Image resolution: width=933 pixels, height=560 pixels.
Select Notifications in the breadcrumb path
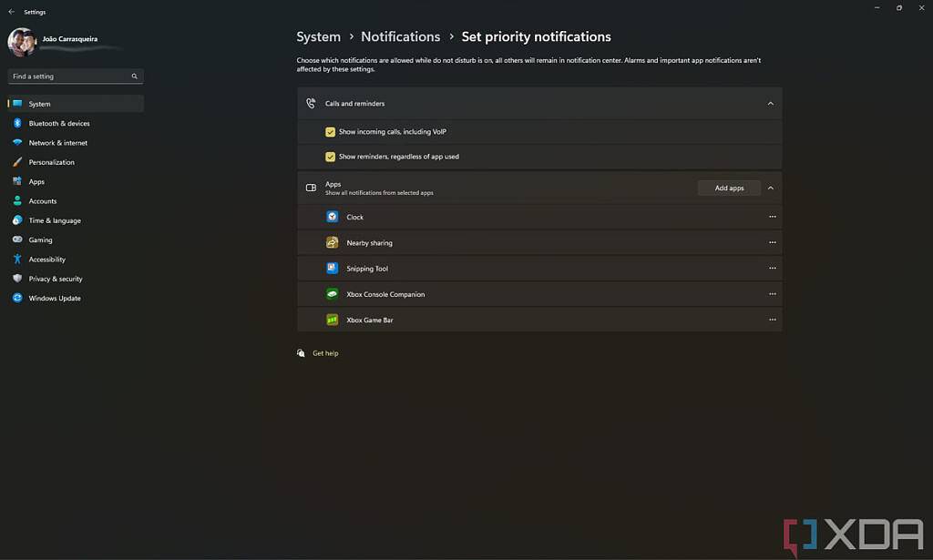coord(400,36)
